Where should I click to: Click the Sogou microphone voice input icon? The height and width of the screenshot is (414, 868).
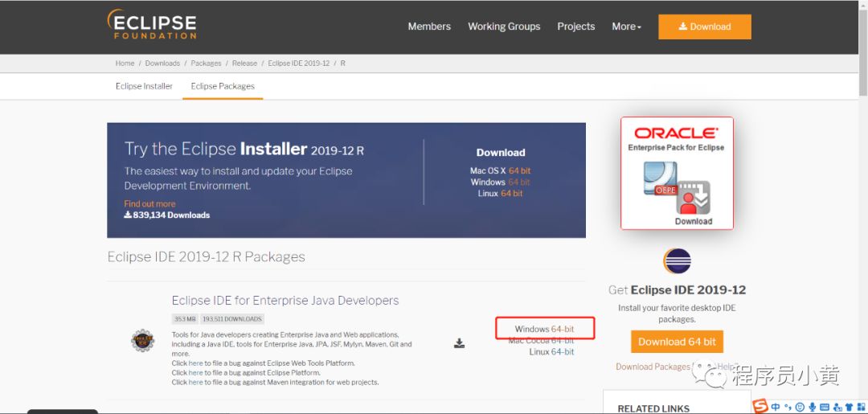point(812,408)
